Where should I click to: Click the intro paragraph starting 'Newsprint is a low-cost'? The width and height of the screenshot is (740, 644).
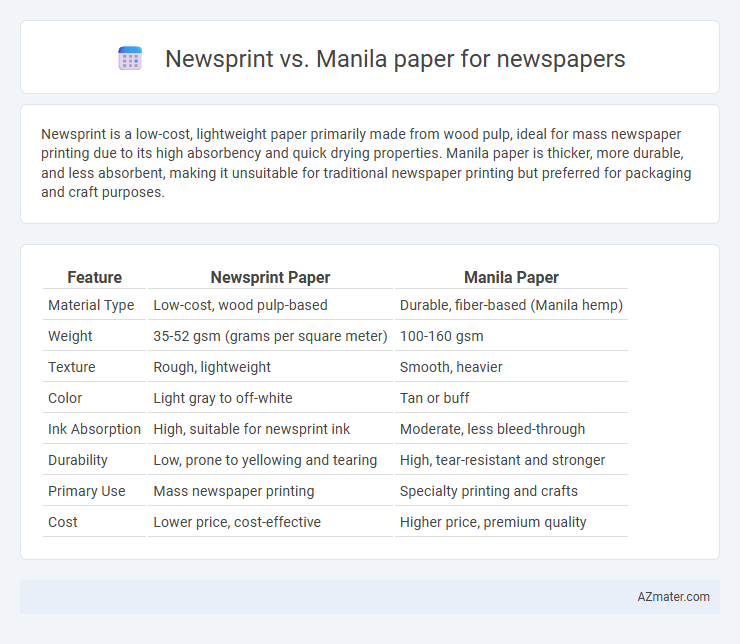[x=366, y=163]
